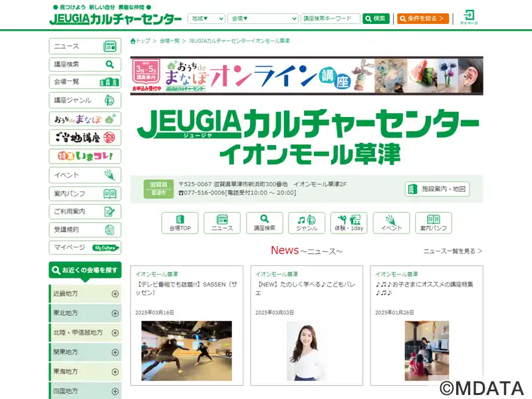Click the ballet instructor portrait thumbnail
The width and height of the screenshot is (532, 399).
(x=307, y=351)
